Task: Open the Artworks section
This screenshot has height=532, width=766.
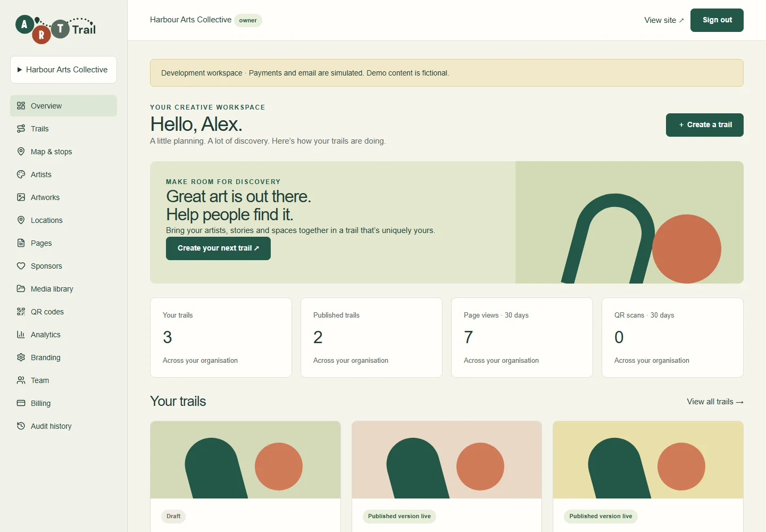Action: 63,197
